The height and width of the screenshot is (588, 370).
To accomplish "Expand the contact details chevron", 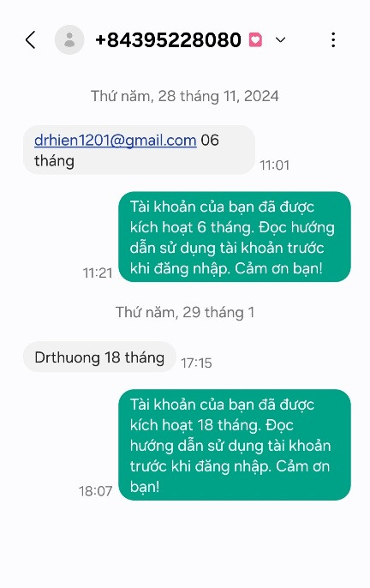I will tap(280, 39).
